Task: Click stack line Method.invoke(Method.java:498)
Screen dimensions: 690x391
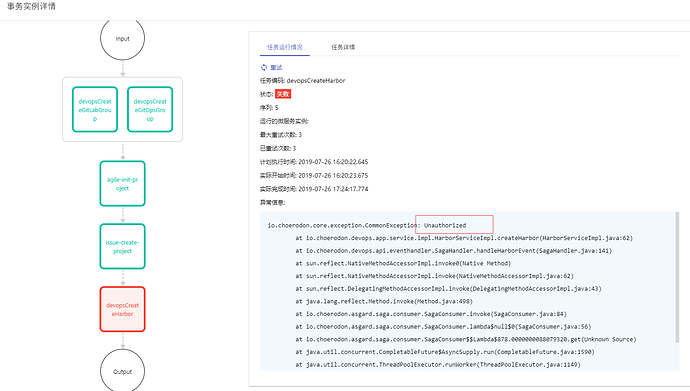Action: pyautogui.click(x=384, y=301)
